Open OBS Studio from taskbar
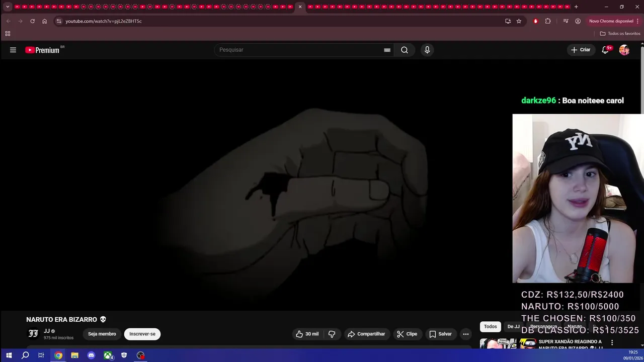The image size is (644, 362). coord(140,355)
